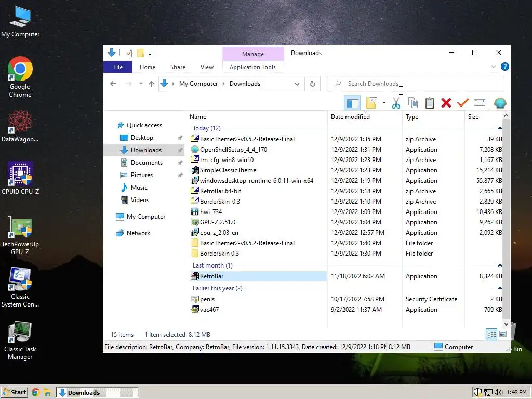Open Classic Explorer shell settings icon
532x399 pixels.
(x=500, y=103)
